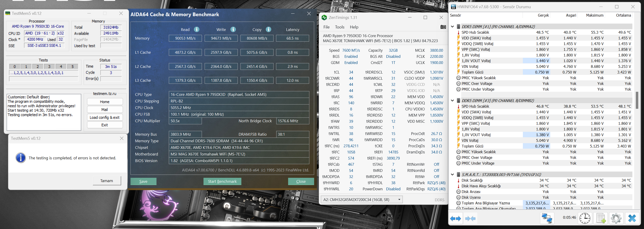Select VDDQ (SWB) Voltaj row under DIMM #1
The image size is (644, 229).
coord(541,44)
